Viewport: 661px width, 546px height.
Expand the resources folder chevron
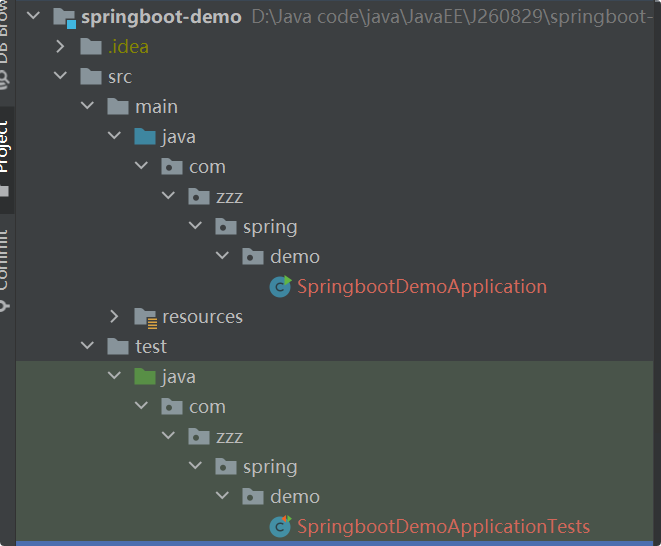coord(114,316)
